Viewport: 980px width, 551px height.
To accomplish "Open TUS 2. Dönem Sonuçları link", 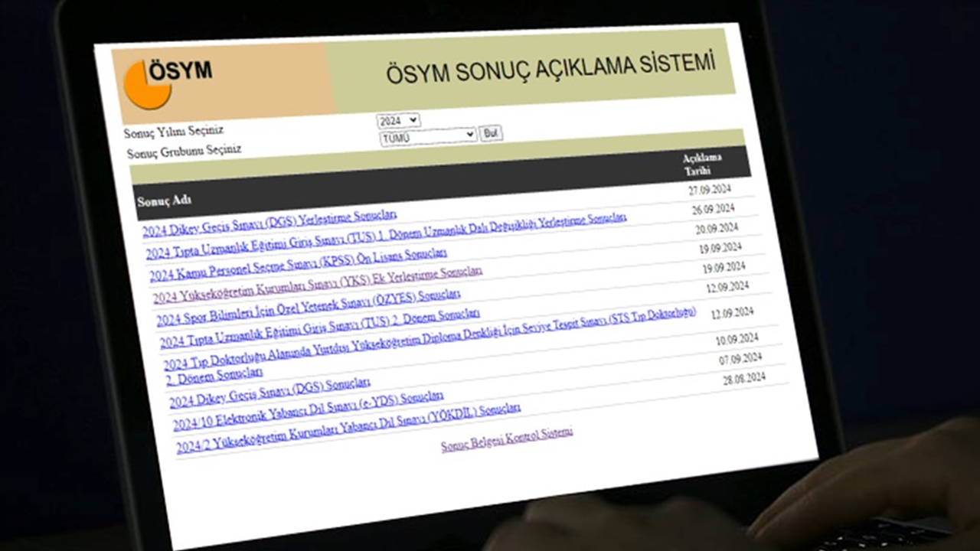I will click(319, 327).
